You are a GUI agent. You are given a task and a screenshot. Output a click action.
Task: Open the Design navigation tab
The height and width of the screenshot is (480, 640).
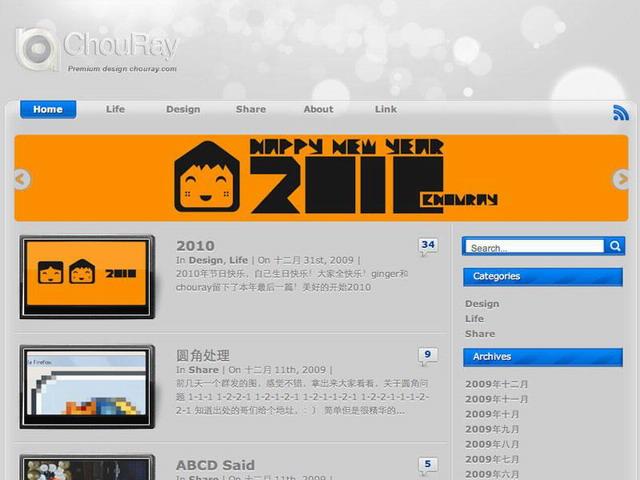click(x=183, y=109)
